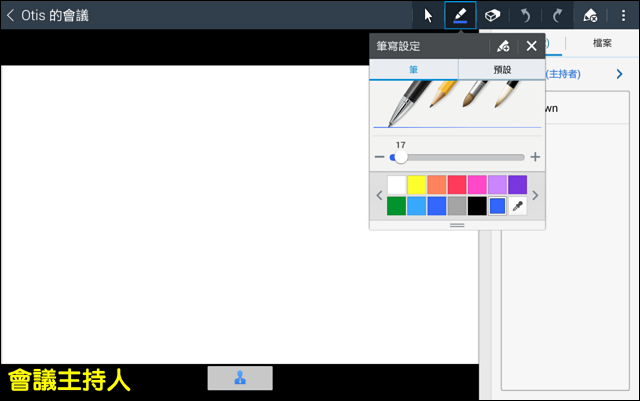Screen dimensions: 640x401
Task: Click the panel resize grip handle
Action: click(x=457, y=225)
